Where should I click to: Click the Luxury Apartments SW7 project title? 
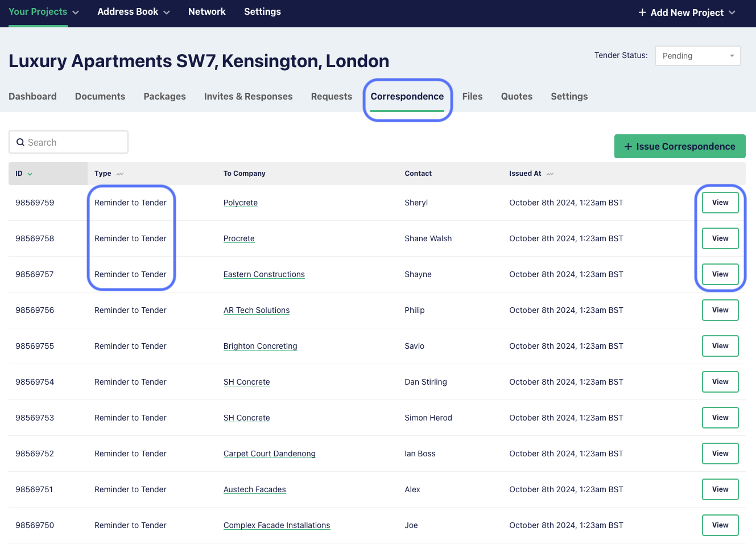[x=199, y=61]
